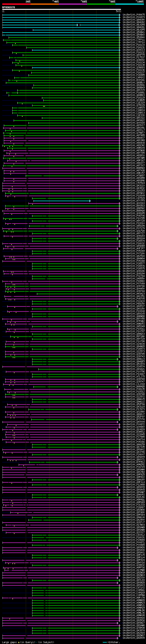Select the UniRef100_P16132 label
Viewport: 146px width, 644px height.
pyautogui.click(x=134, y=53)
